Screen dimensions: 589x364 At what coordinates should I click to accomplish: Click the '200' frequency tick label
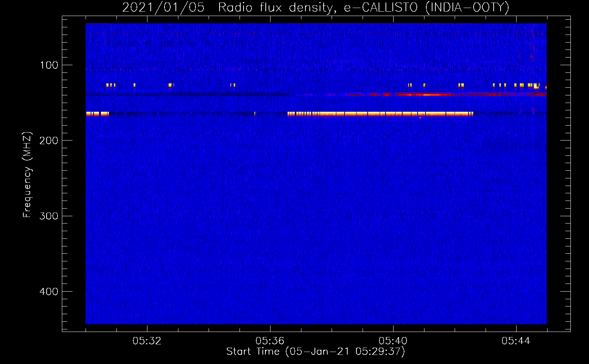(49, 141)
